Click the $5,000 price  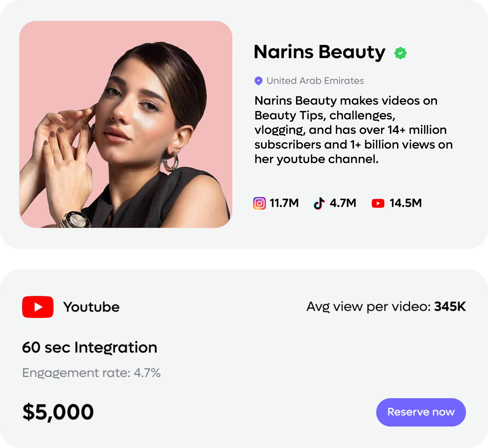(x=58, y=412)
